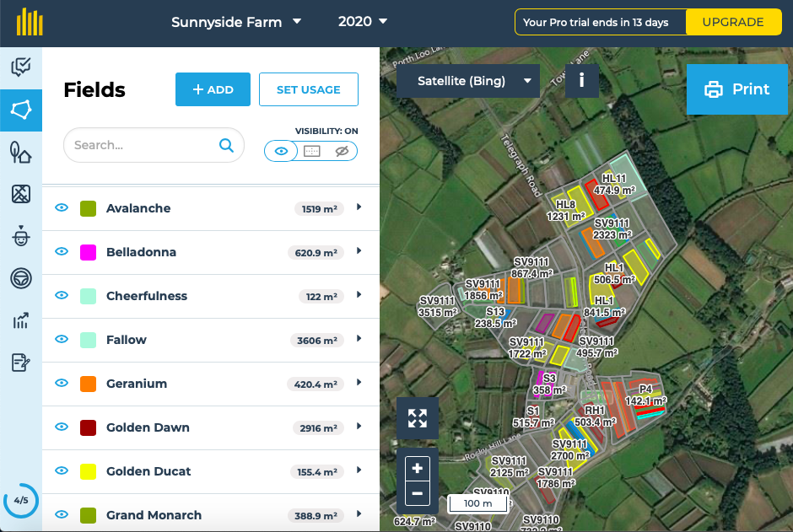Expand the Geranium row arrow
The image size is (793, 532).
359,383
